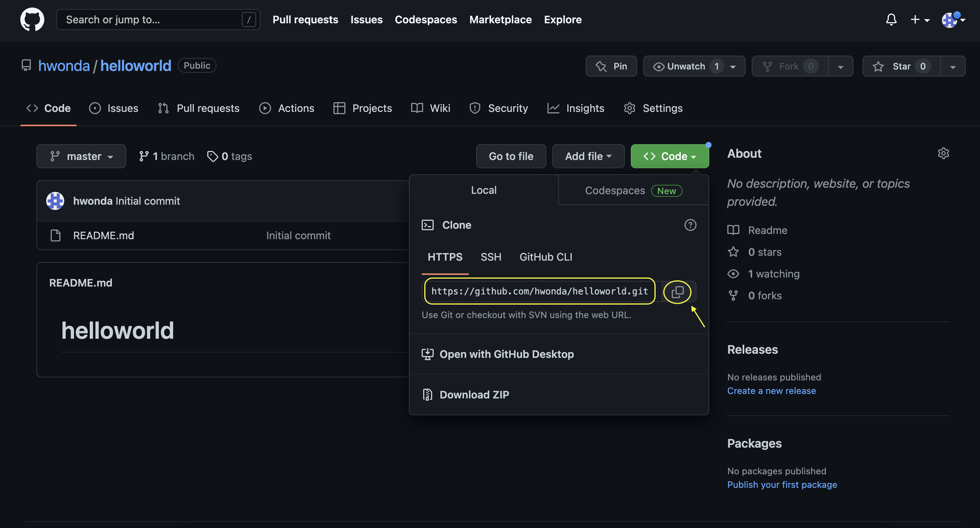The height and width of the screenshot is (528, 980).
Task: Click the Clone help question mark icon
Action: 690,225
